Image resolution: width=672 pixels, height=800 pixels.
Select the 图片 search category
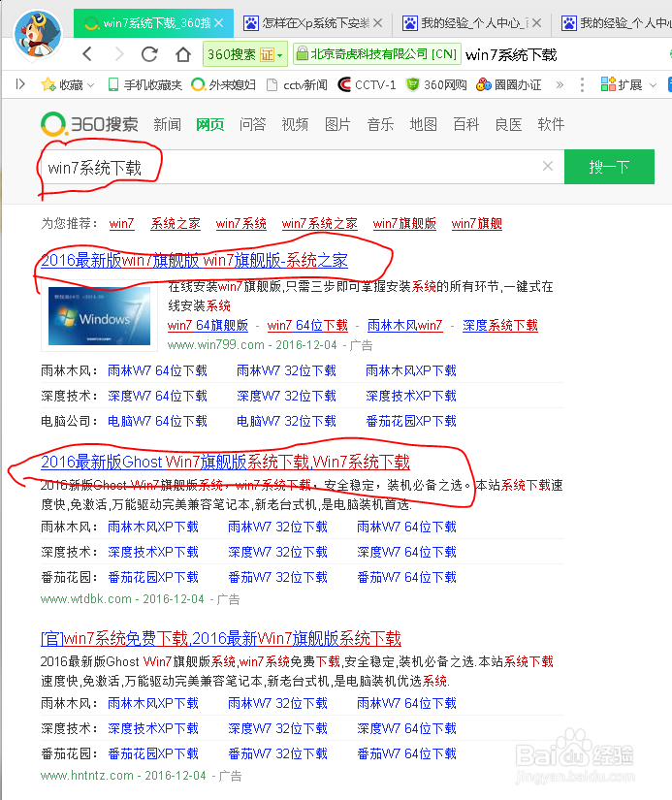point(337,124)
